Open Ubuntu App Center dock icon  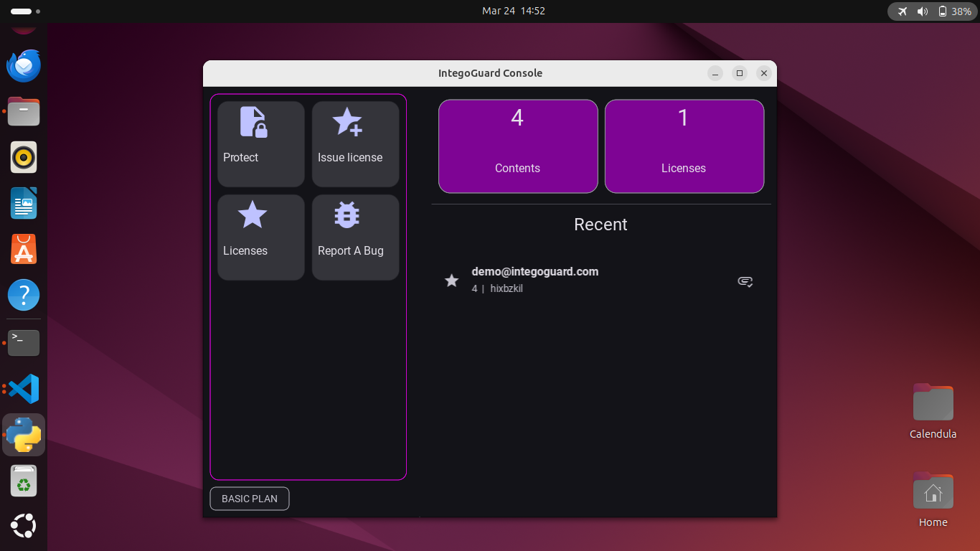[x=24, y=249]
